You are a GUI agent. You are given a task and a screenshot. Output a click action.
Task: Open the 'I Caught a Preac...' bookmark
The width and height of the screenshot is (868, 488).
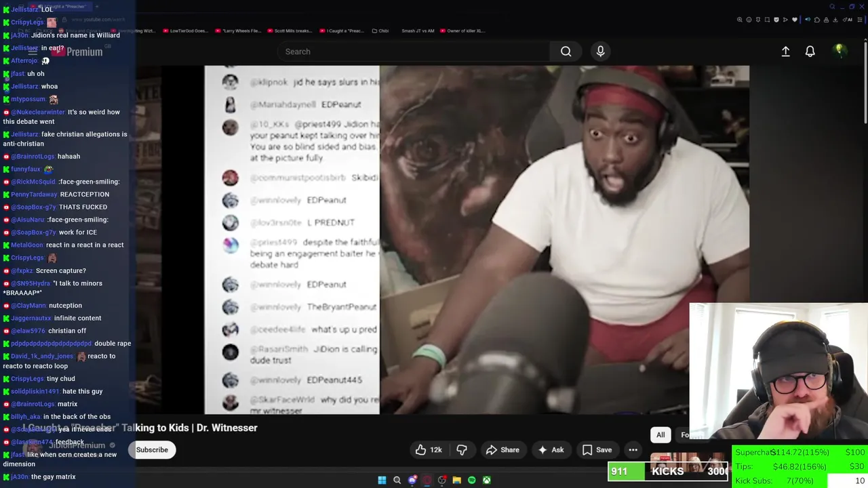(340, 30)
